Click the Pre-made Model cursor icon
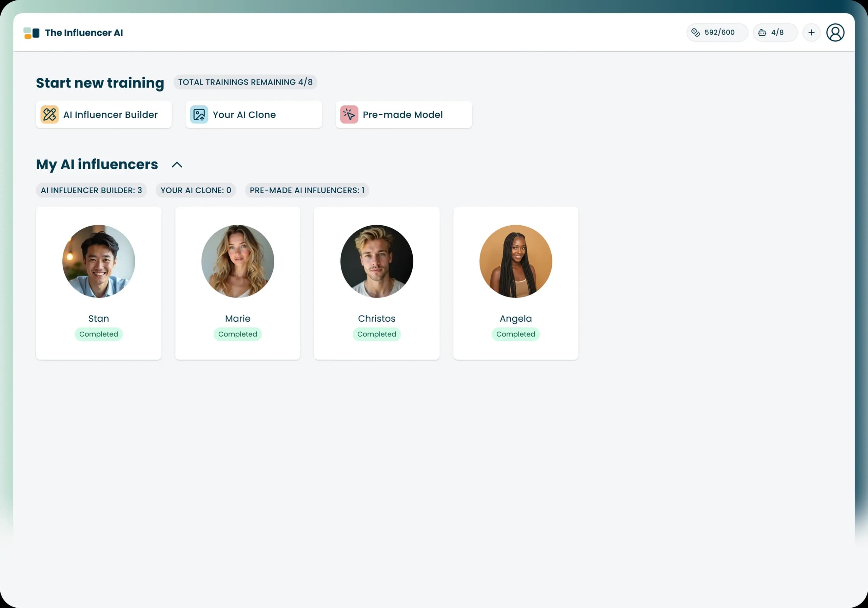The image size is (868, 608). coord(349,115)
